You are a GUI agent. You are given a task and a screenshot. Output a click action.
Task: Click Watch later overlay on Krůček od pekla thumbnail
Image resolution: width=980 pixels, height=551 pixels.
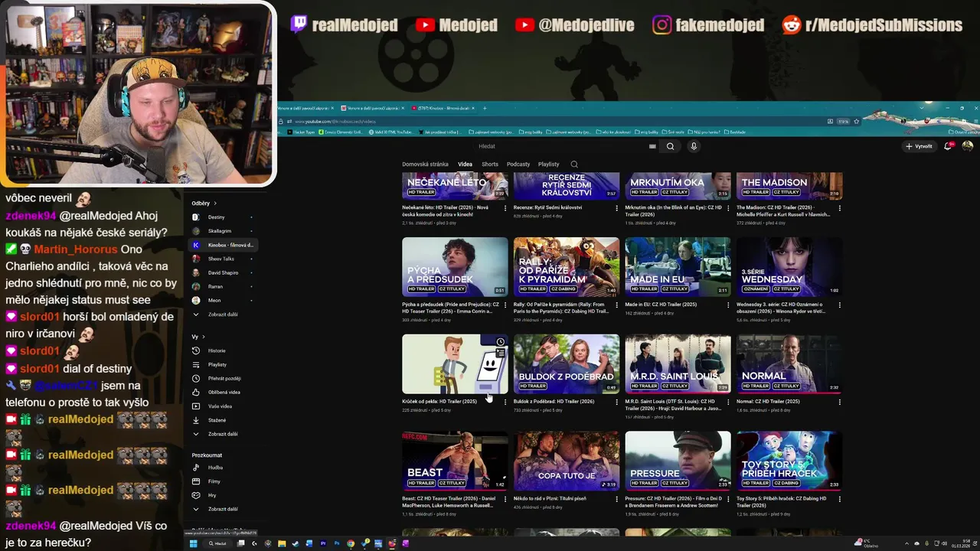500,342
